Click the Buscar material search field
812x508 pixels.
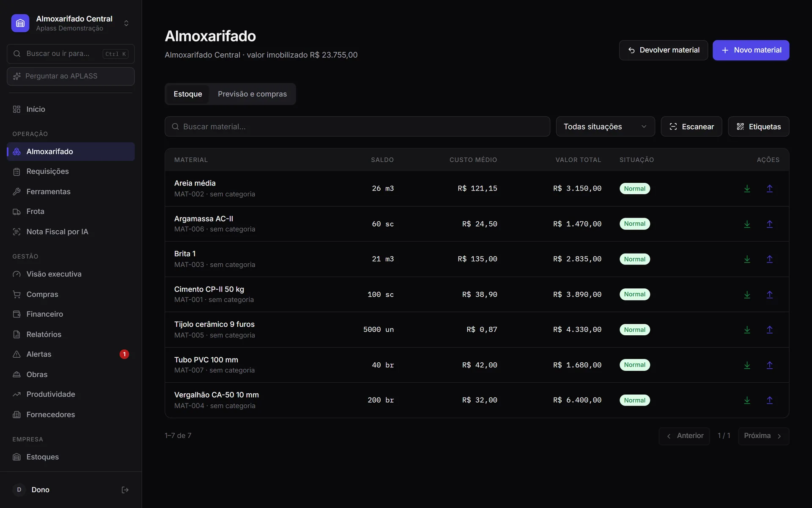pos(357,127)
